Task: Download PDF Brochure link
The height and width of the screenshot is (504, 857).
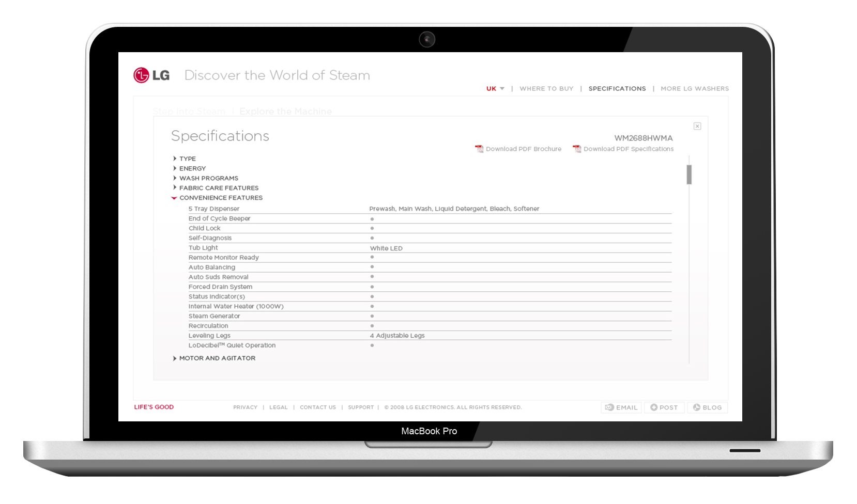Action: click(x=523, y=149)
